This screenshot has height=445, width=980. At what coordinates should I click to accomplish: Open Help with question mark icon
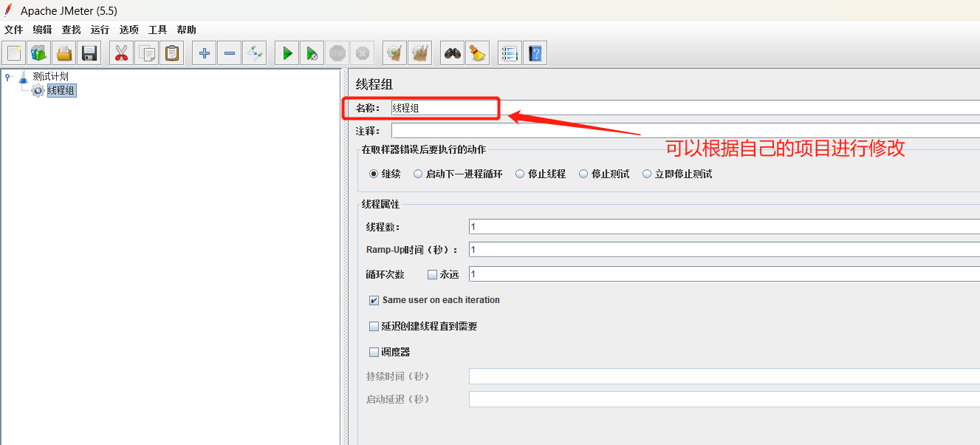tap(535, 53)
